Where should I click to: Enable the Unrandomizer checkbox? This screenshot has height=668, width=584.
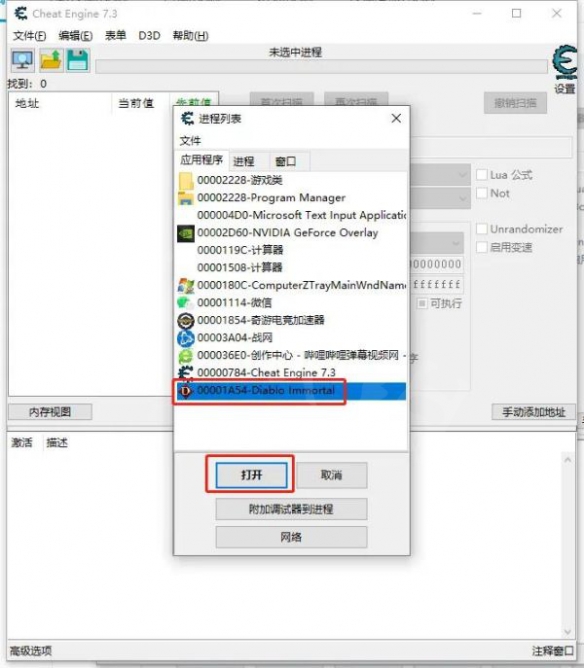pos(482,229)
